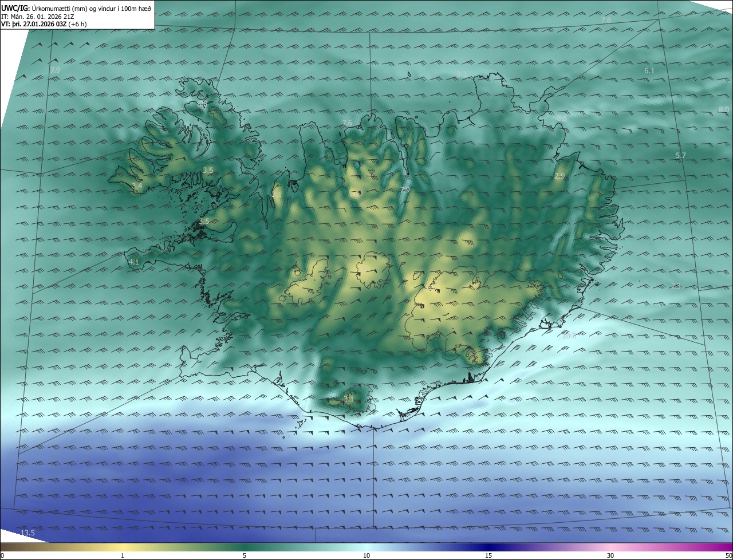Click the 10 tick on the color scale

(366, 555)
